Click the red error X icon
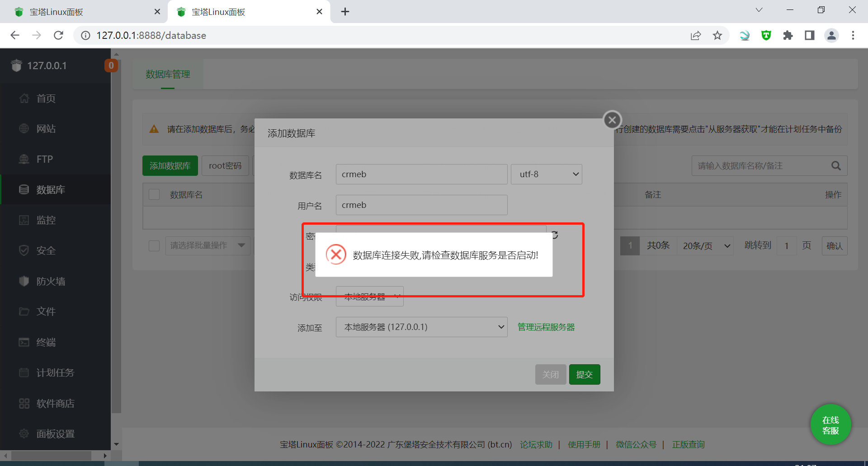The image size is (868, 466). [x=336, y=254]
